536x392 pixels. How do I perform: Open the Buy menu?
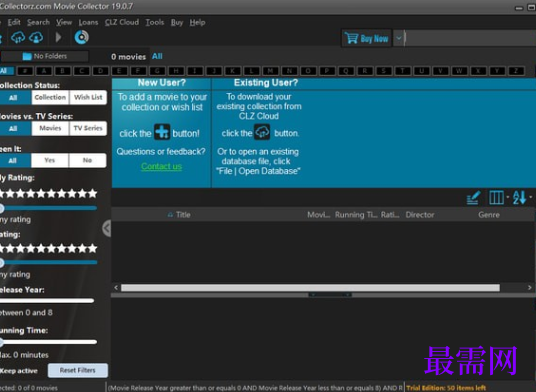pyautogui.click(x=177, y=23)
